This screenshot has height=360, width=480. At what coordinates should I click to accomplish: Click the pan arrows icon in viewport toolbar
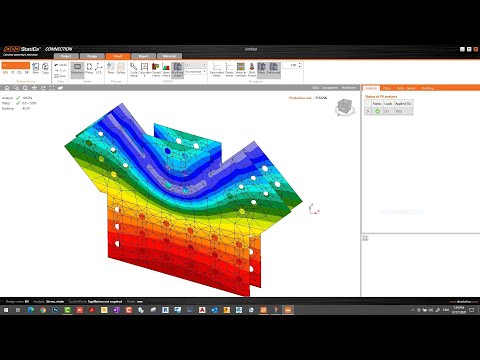[34, 88]
